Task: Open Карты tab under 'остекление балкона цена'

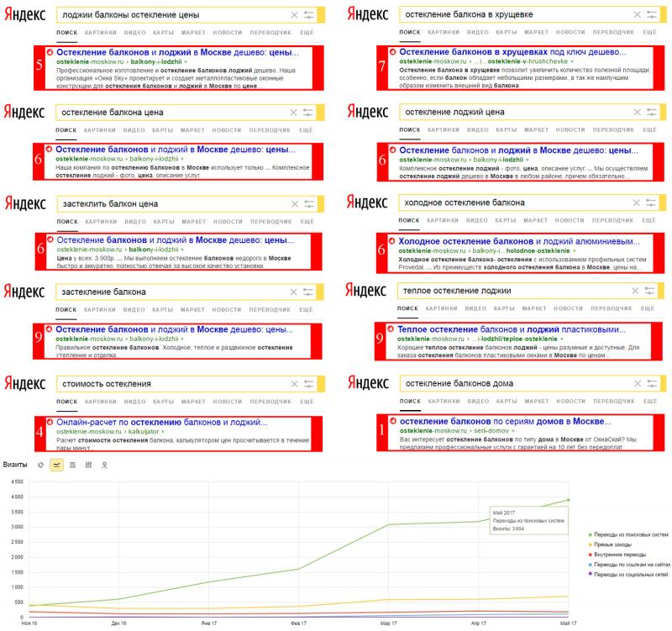Action: coord(162,130)
